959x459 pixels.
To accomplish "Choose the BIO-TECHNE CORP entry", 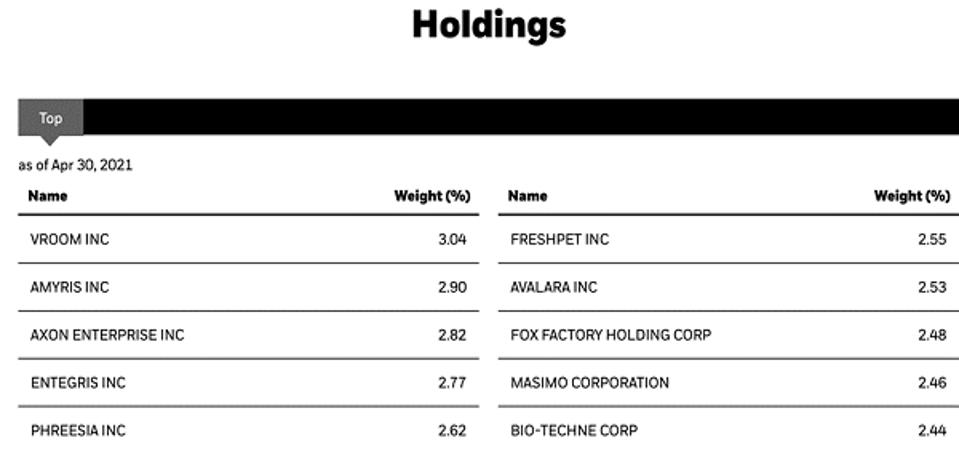I will [x=573, y=431].
